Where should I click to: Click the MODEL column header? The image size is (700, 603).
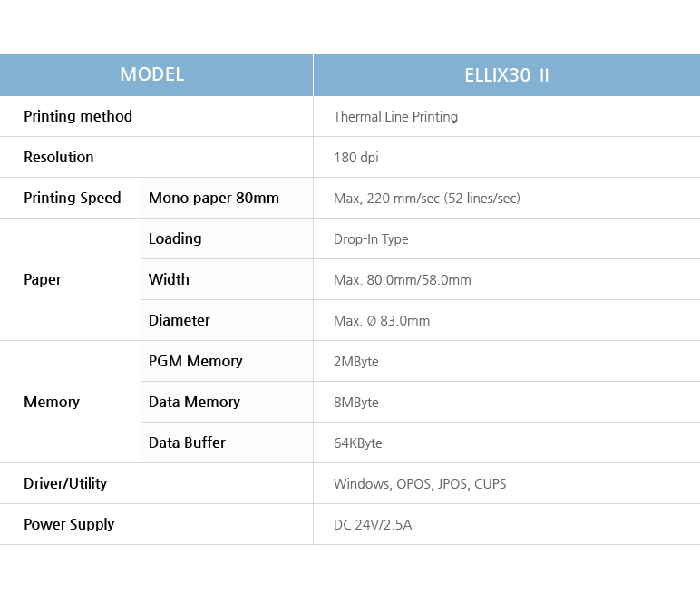coord(151,75)
